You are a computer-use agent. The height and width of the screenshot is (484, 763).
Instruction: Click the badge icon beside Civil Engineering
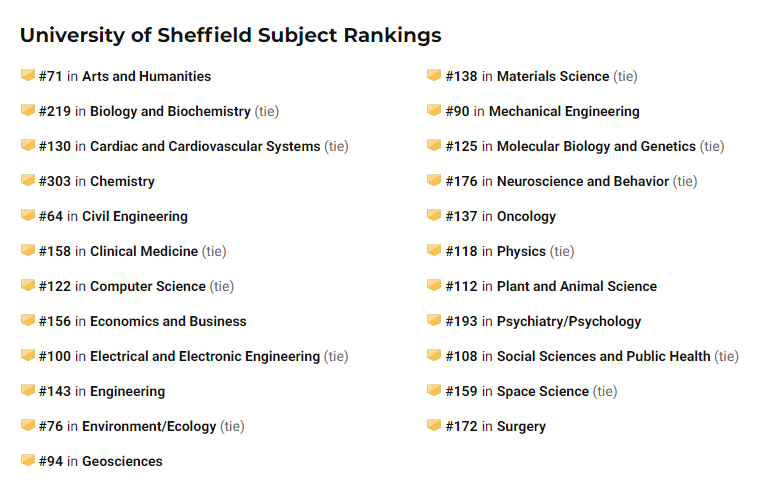pos(28,215)
